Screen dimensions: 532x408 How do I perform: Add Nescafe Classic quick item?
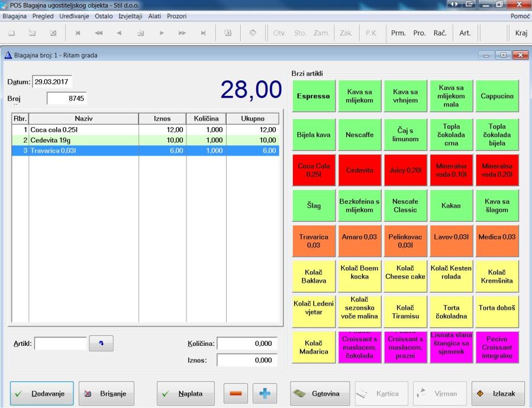click(x=405, y=206)
